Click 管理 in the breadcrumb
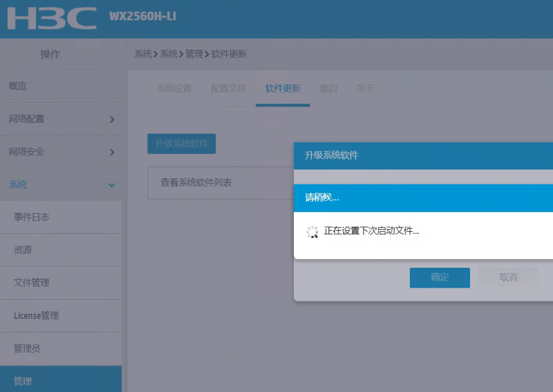Screen dimensions: 553x392 194,54
